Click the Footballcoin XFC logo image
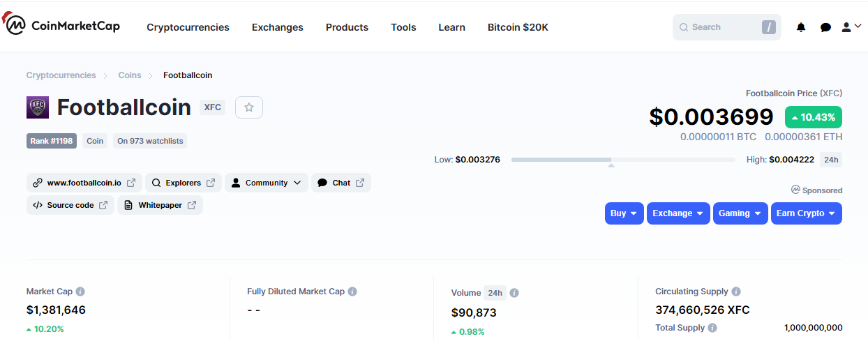 [38, 107]
